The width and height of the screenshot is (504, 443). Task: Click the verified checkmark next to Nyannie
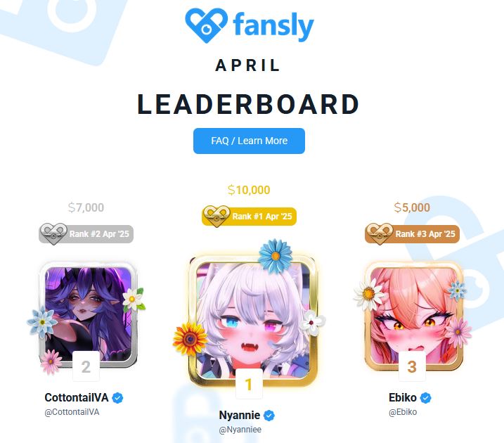(269, 416)
